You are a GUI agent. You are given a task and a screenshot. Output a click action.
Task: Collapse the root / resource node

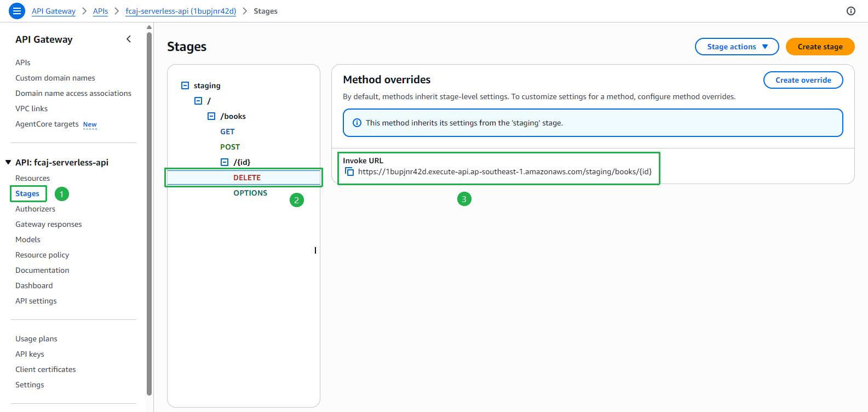198,101
